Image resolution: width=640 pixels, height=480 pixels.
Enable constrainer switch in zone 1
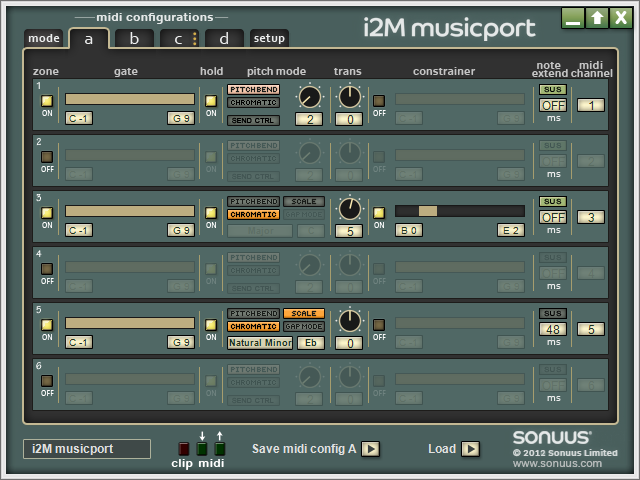[379, 101]
